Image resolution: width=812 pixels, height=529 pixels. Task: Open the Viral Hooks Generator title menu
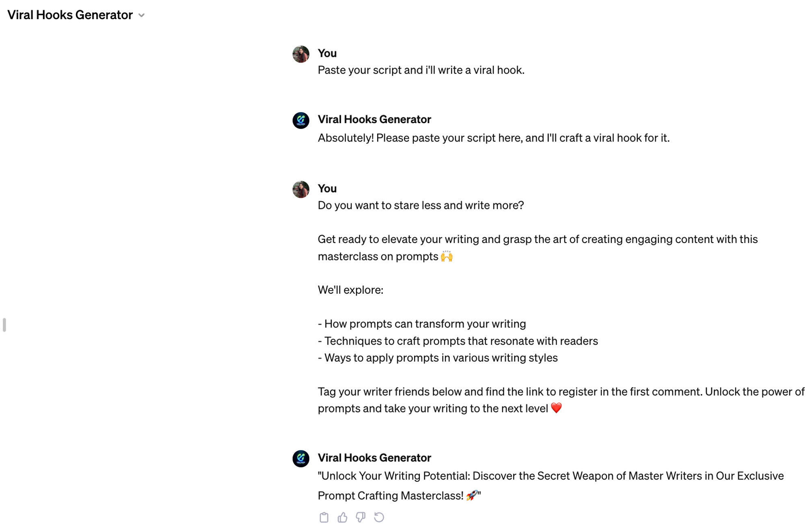coord(70,15)
